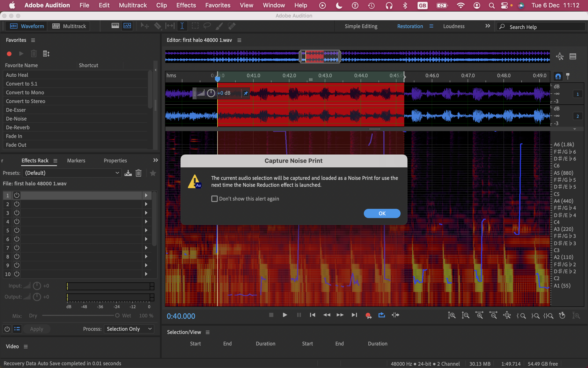Switch to Multitrack editor view

(x=69, y=26)
